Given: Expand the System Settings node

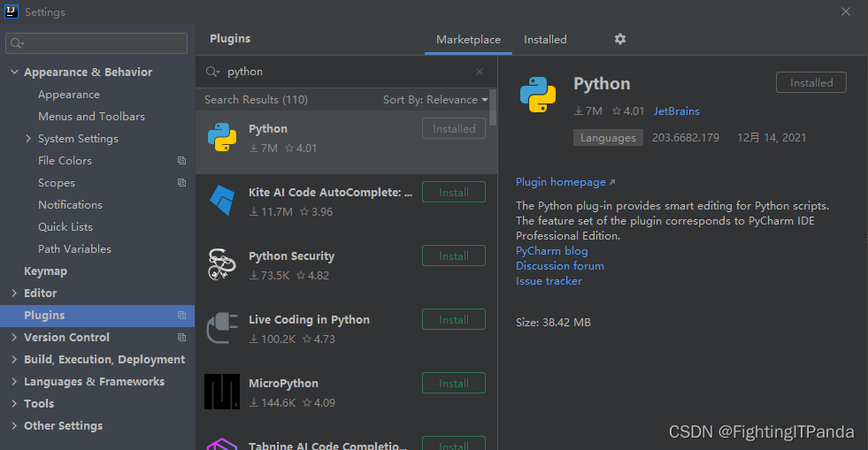Looking at the screenshot, I should (x=28, y=138).
